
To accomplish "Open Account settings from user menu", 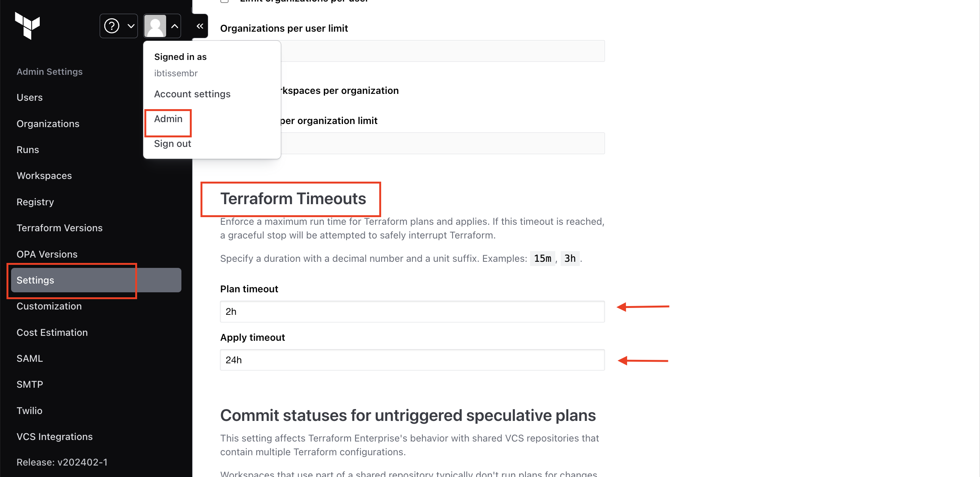I will (x=192, y=94).
